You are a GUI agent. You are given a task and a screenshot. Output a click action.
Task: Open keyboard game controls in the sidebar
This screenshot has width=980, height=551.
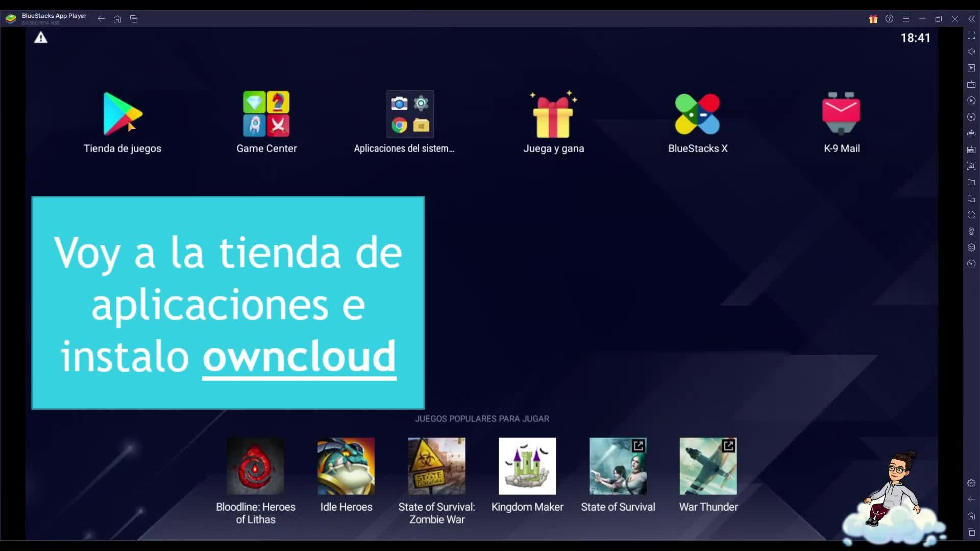[971, 84]
